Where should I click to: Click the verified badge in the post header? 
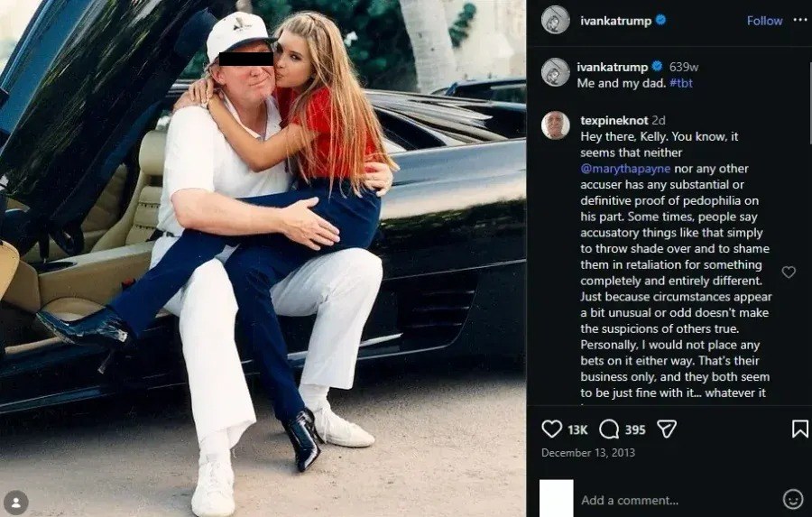coord(660,20)
